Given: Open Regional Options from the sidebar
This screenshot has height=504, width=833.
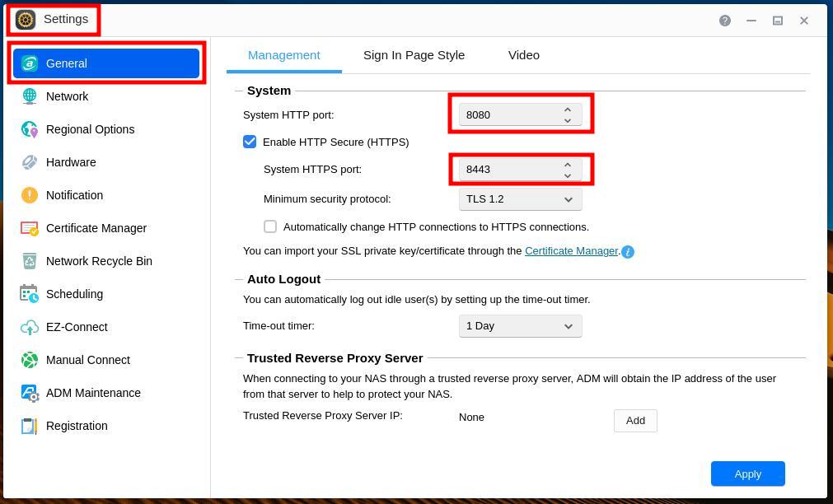Looking at the screenshot, I should tap(30, 129).
